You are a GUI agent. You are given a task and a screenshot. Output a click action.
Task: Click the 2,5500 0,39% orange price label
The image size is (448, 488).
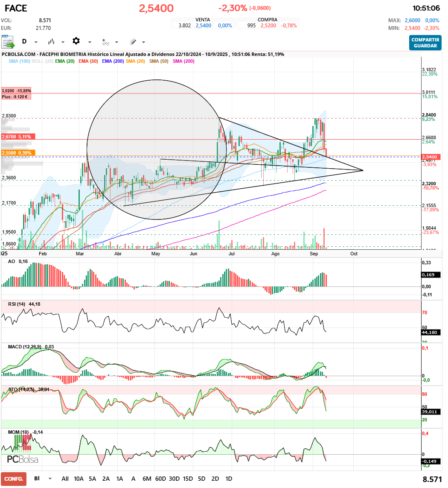(18, 153)
